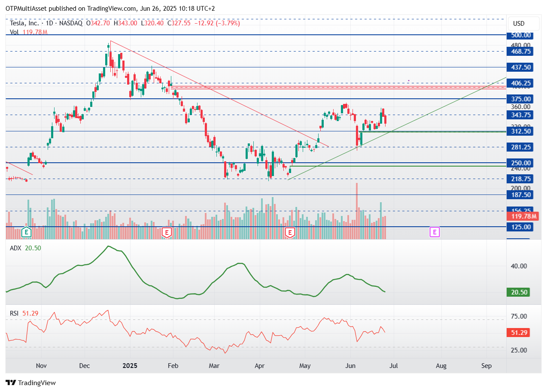Click the 500.00 price level label
The height and width of the screenshot is (392, 547).
click(x=521, y=35)
